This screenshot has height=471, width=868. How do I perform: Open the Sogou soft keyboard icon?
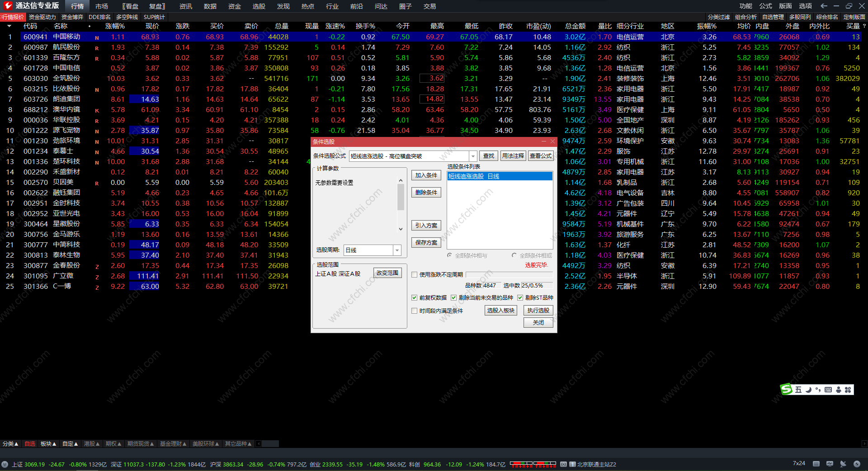tap(828, 390)
